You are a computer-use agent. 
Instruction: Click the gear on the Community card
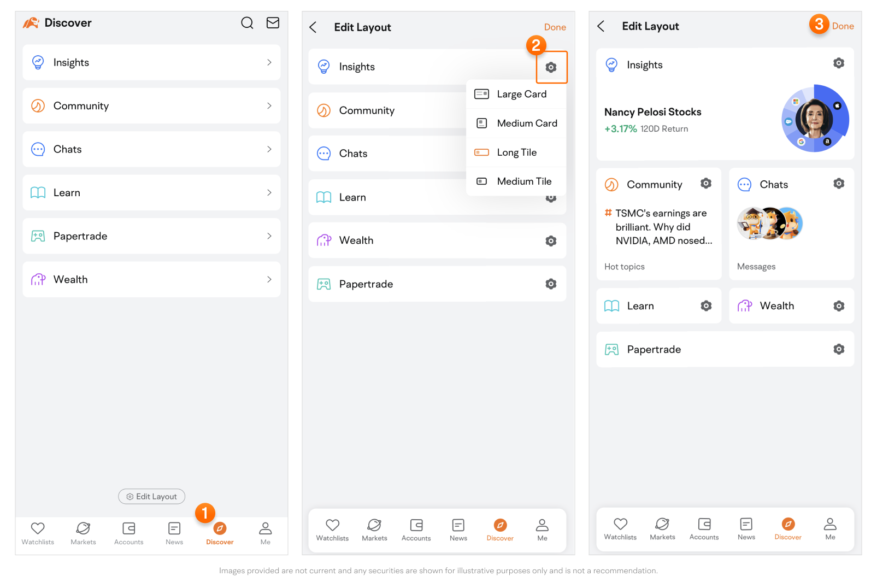(x=706, y=184)
